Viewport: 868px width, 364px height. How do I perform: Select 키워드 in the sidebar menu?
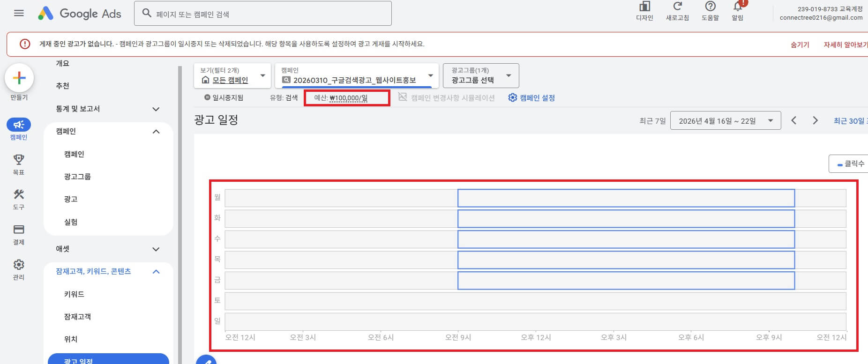(74, 294)
